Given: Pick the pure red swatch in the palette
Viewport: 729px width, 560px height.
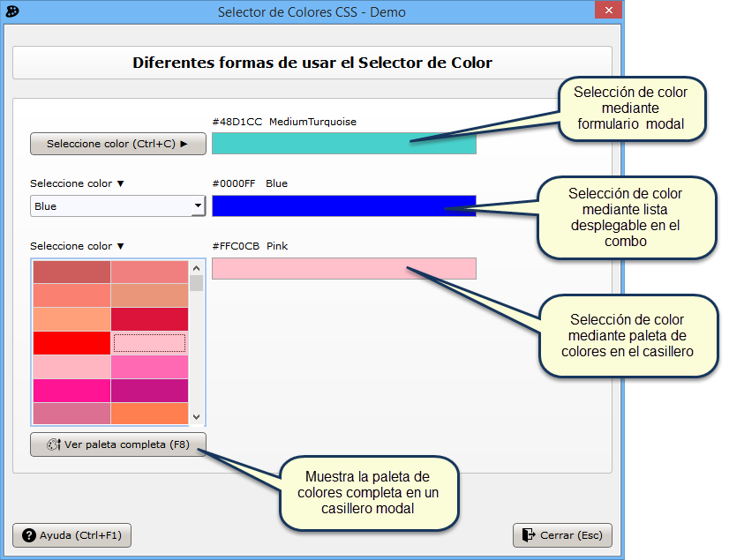Looking at the screenshot, I should point(71,343).
